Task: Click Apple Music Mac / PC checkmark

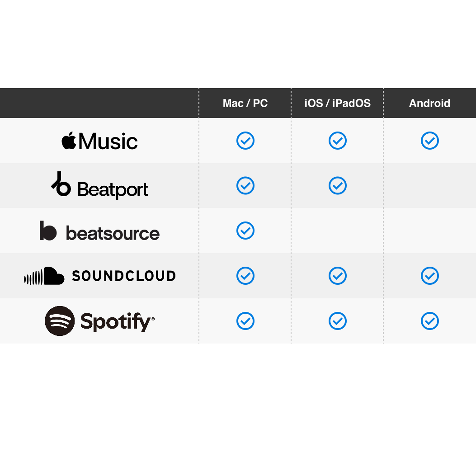Action: click(245, 141)
